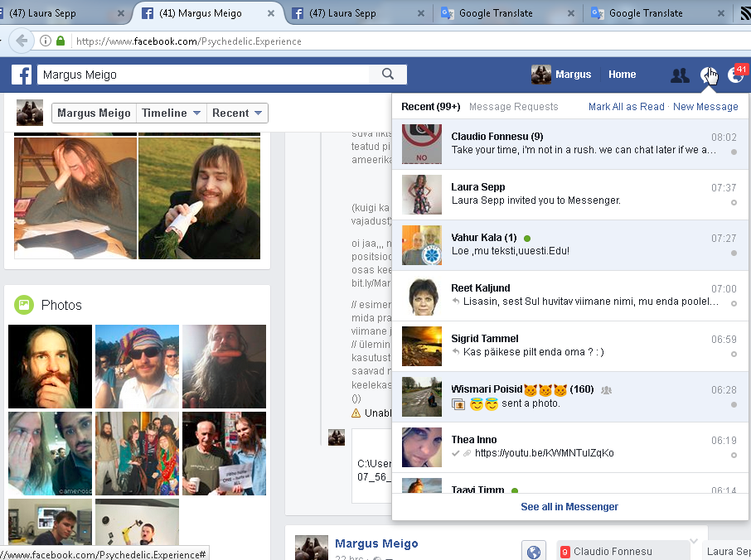751x560 pixels.
Task: Click Claudio Fonnesu's avatar in messages
Action: coord(421,143)
